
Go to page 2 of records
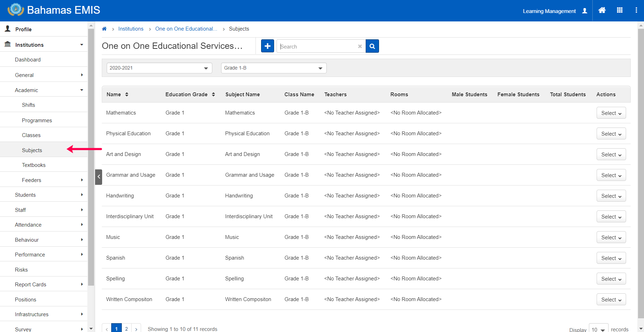pyautogui.click(x=126, y=328)
